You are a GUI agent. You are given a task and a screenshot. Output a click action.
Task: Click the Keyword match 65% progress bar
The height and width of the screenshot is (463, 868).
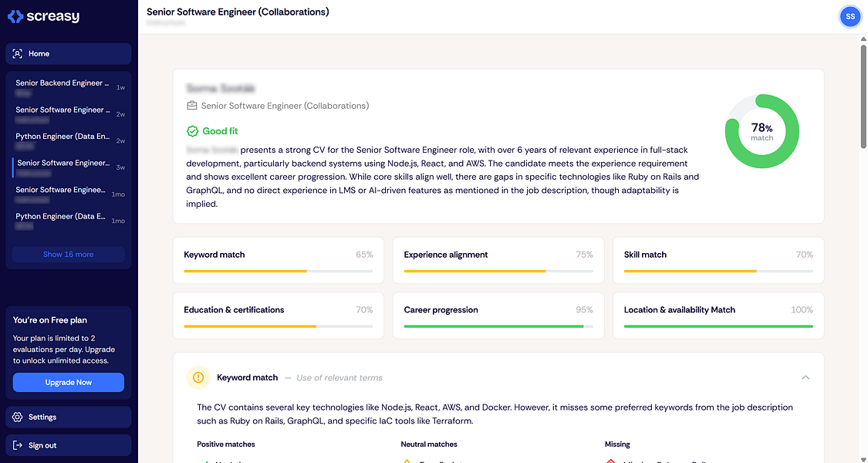[278, 272]
